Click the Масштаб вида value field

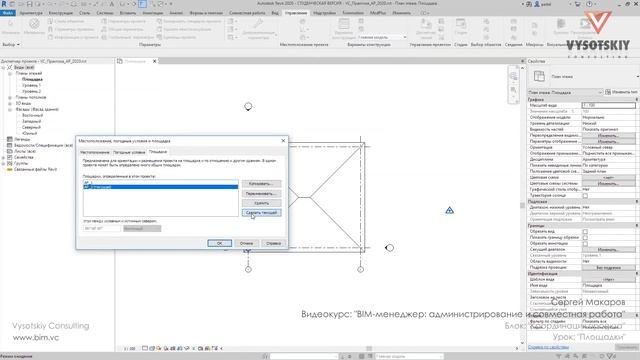point(609,105)
